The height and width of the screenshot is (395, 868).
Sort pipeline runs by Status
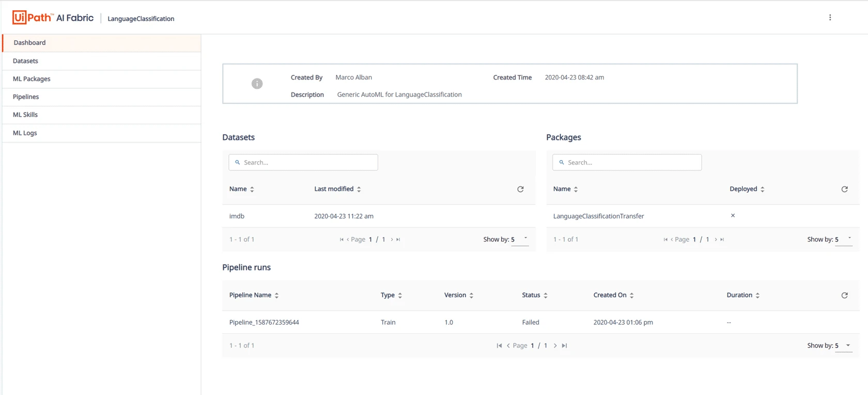pos(534,295)
